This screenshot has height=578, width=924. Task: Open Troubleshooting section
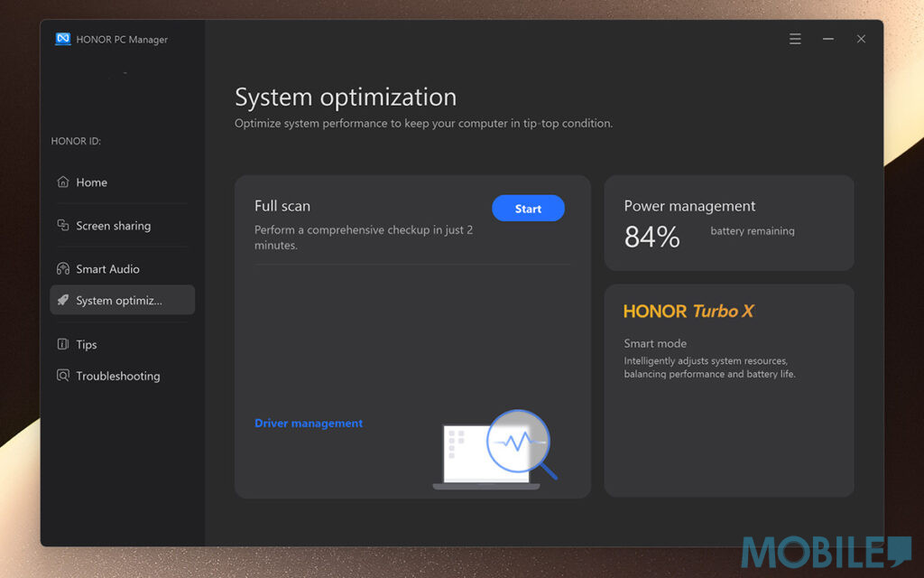click(122, 376)
